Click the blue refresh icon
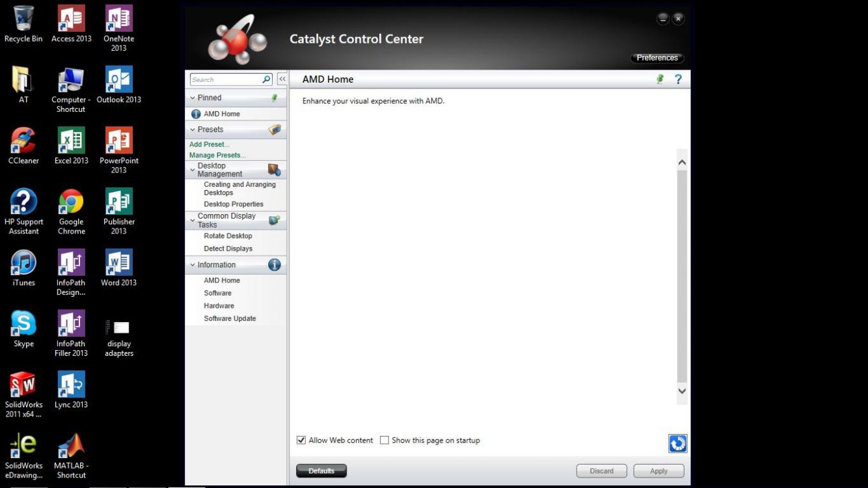Image resolution: width=868 pixels, height=488 pixels. pyautogui.click(x=677, y=444)
